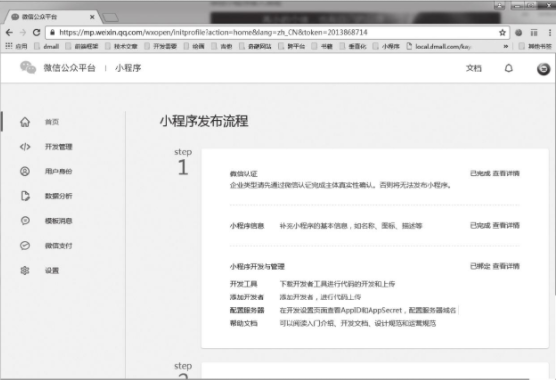Open the 绘画 bookmark folder
Image resolution: width=556 pixels, height=380 pixels.
tap(194, 46)
